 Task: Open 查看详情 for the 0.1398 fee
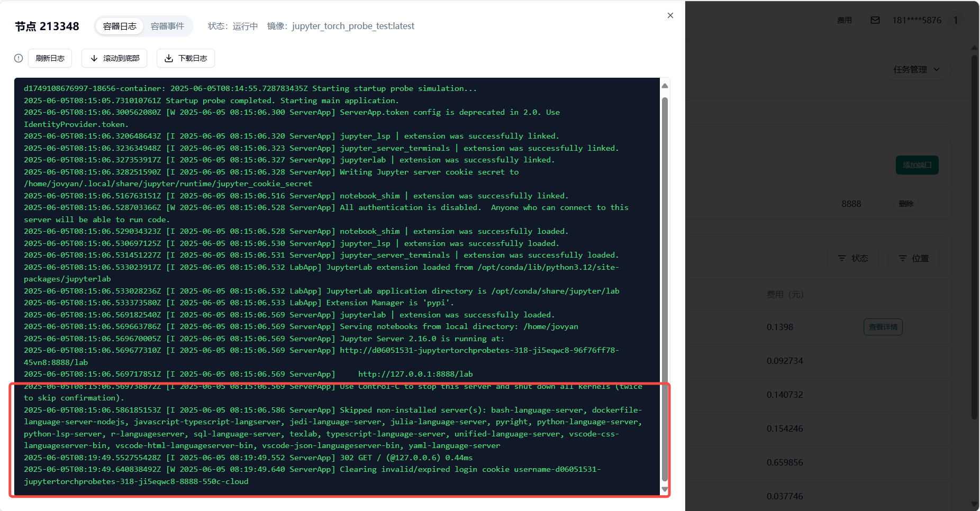(x=883, y=327)
